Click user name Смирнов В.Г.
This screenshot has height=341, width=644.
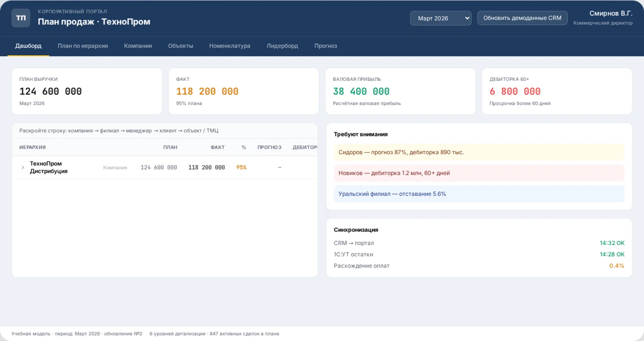[x=611, y=13]
